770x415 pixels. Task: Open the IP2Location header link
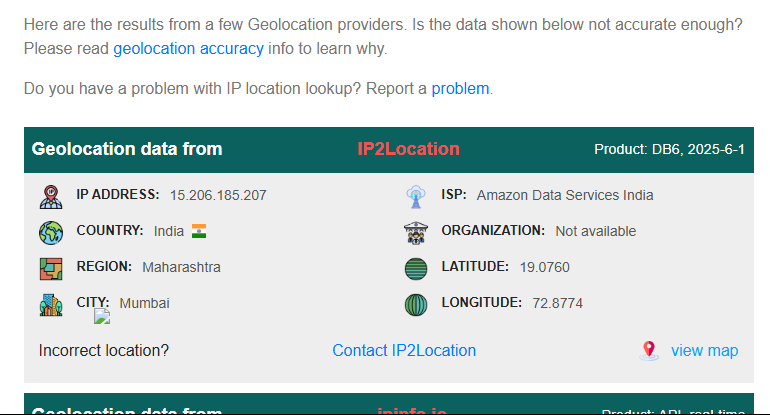[408, 149]
